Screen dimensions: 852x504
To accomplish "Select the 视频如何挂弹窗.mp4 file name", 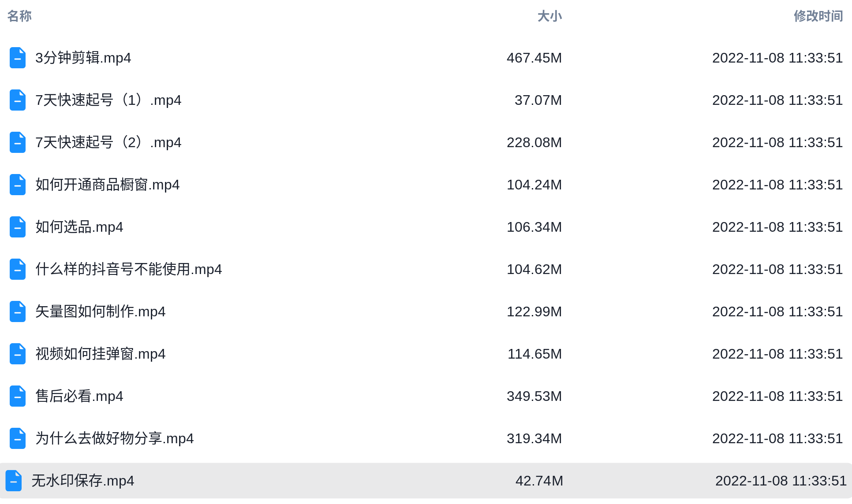I will tap(100, 354).
